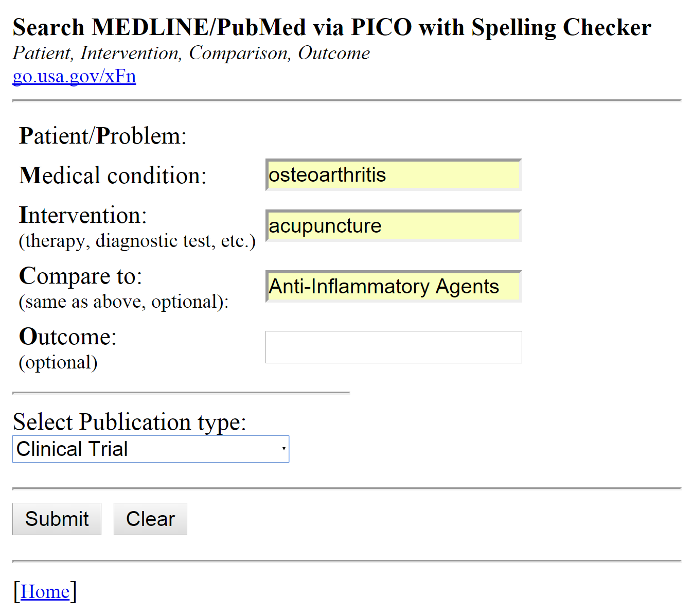Click the same as above, optional hint
The image size is (693, 616).
[x=123, y=302]
